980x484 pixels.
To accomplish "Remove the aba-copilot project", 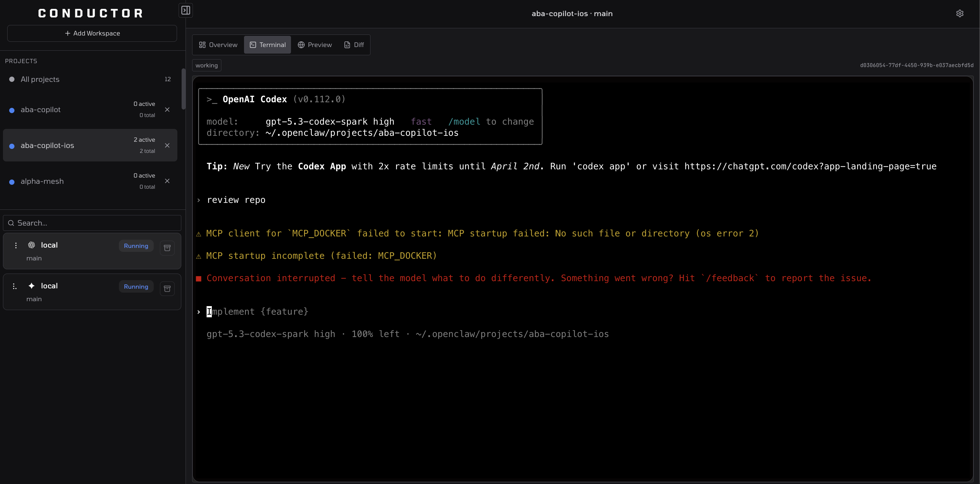I will 167,110.
